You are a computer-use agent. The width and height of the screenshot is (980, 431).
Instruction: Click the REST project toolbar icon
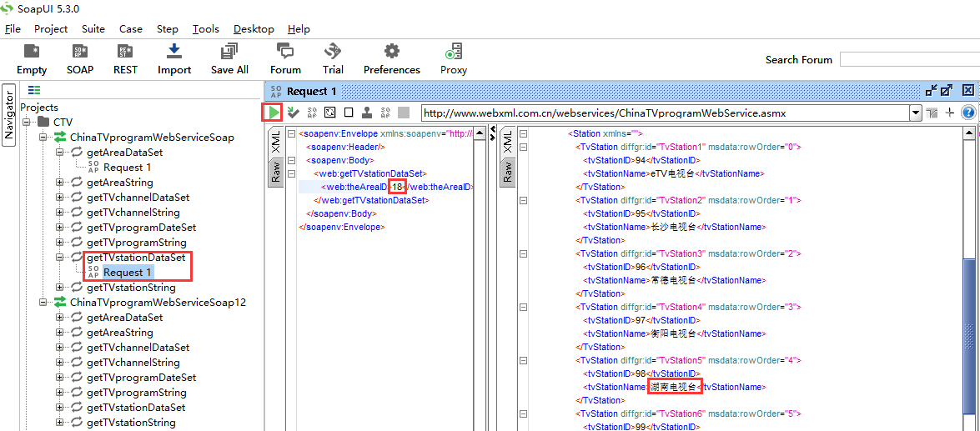125,52
